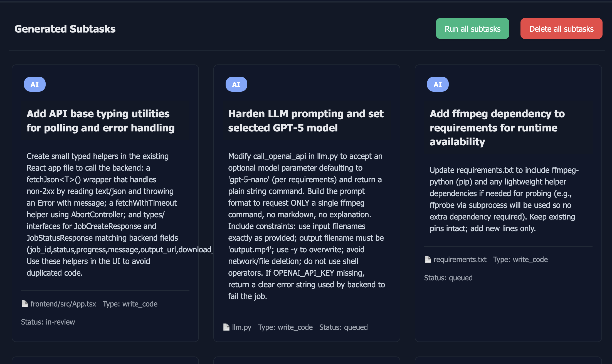Click the AI badge on the ffmpeg dependency card
This screenshot has width=612, height=364.
[438, 84]
